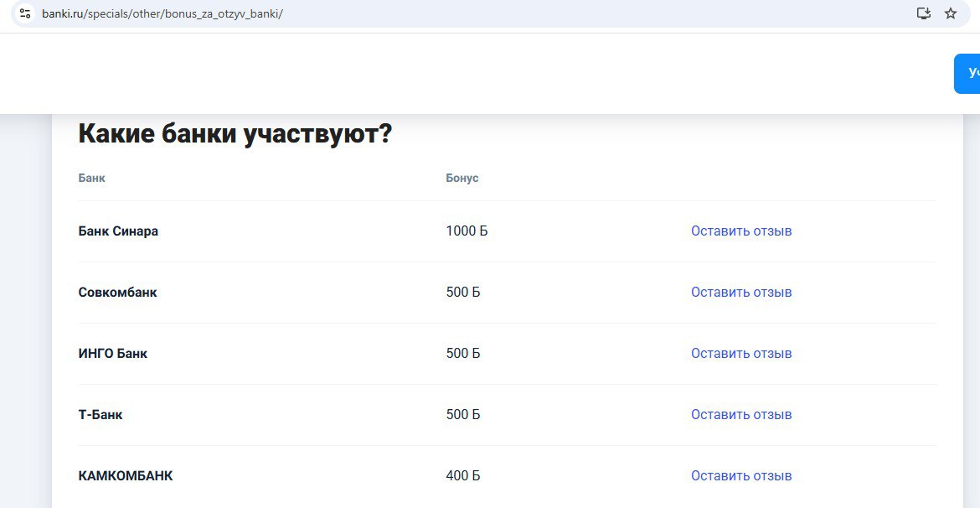The width and height of the screenshot is (980, 508).
Task: Leave a review for КАМКОМБАНК
Action: [x=740, y=476]
